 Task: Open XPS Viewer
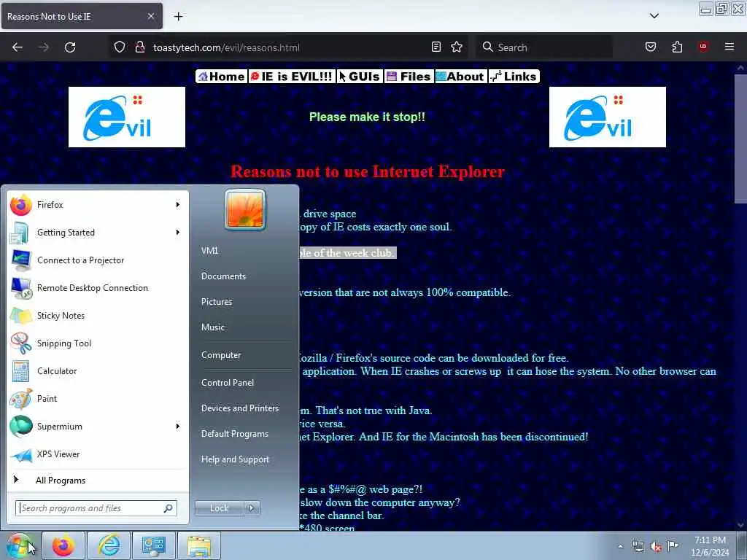tap(97, 454)
